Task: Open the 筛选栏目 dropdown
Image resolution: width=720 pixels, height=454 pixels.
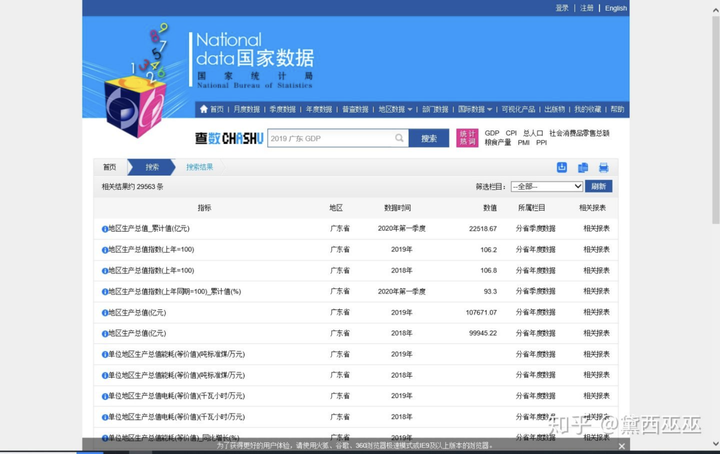Action: [x=546, y=187]
